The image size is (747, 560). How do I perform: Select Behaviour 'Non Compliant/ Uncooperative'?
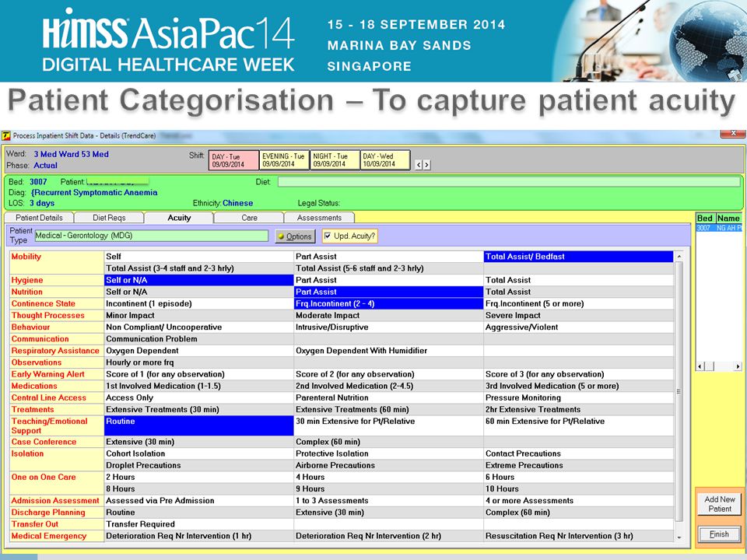tap(199, 327)
